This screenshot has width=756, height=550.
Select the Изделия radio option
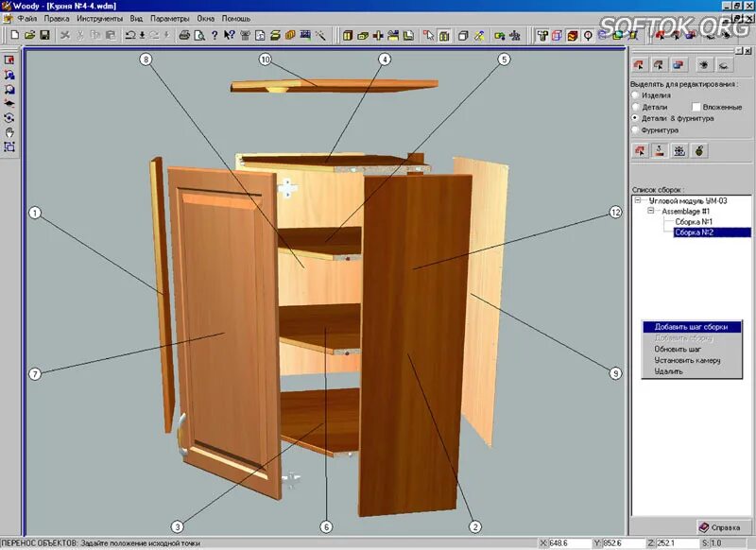pos(651,95)
